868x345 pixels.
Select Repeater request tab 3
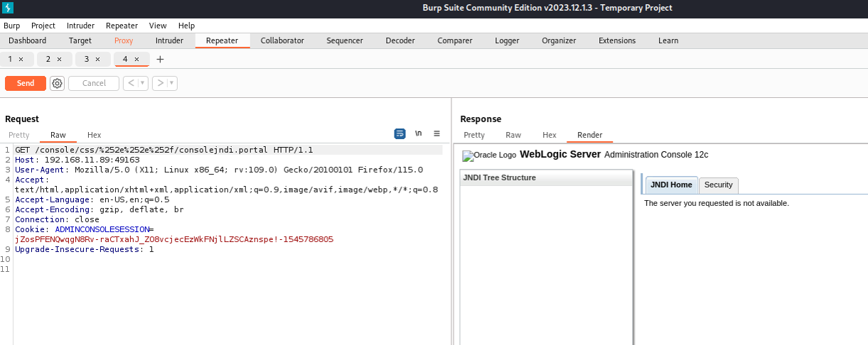pyautogui.click(x=87, y=60)
